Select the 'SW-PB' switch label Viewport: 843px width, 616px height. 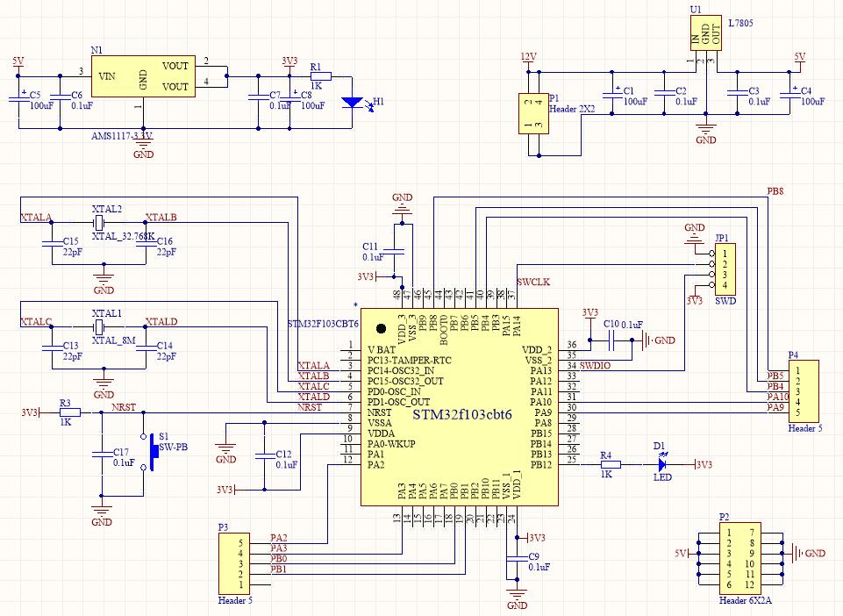[173, 447]
